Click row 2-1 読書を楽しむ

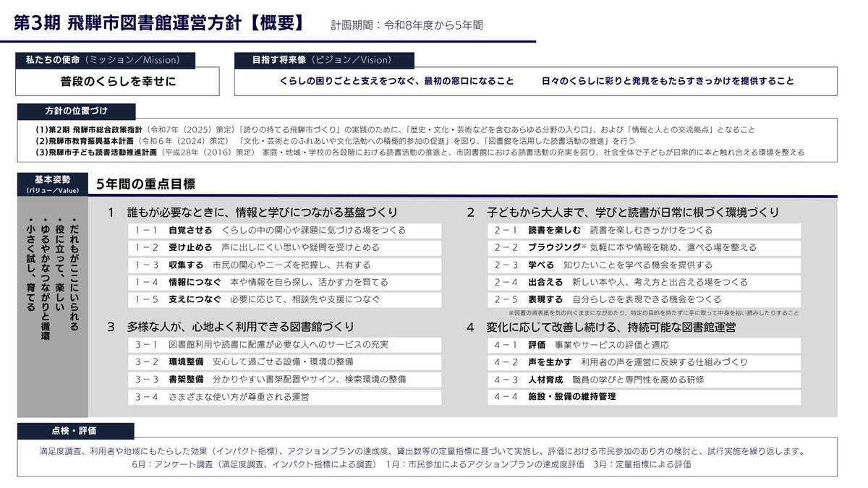644,231
